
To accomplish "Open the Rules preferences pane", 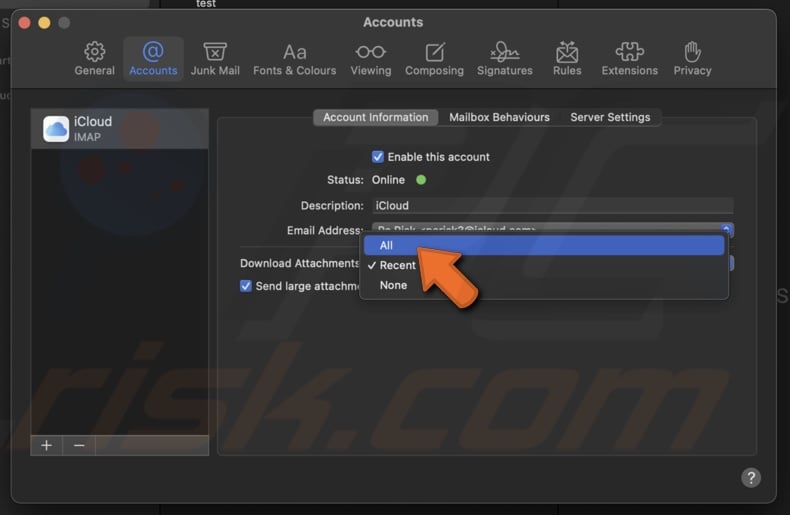I will point(567,59).
